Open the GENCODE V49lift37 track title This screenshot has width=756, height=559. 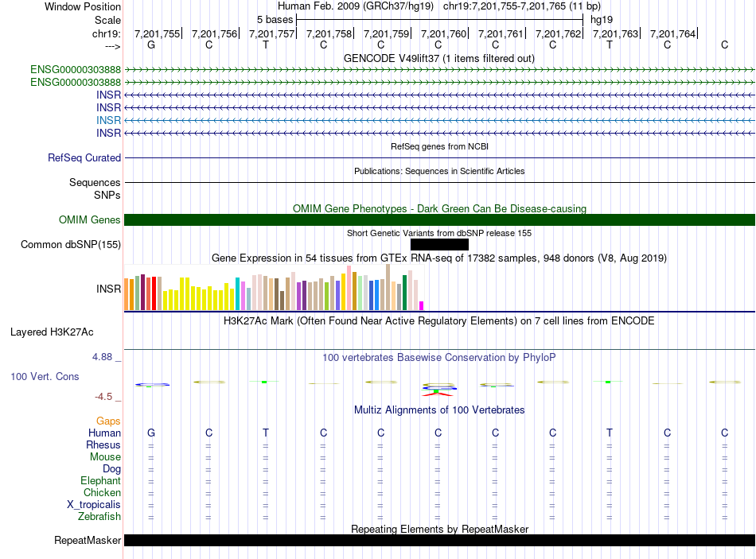tap(438, 58)
